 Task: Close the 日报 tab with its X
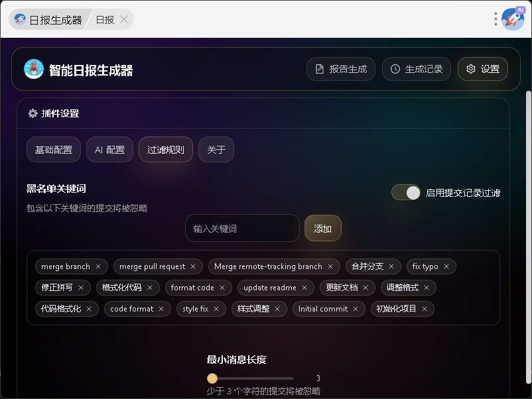[x=124, y=20]
